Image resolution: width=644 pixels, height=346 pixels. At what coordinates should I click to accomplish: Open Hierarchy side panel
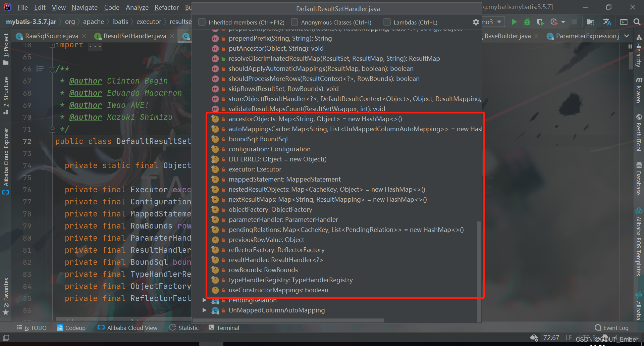coord(639,51)
